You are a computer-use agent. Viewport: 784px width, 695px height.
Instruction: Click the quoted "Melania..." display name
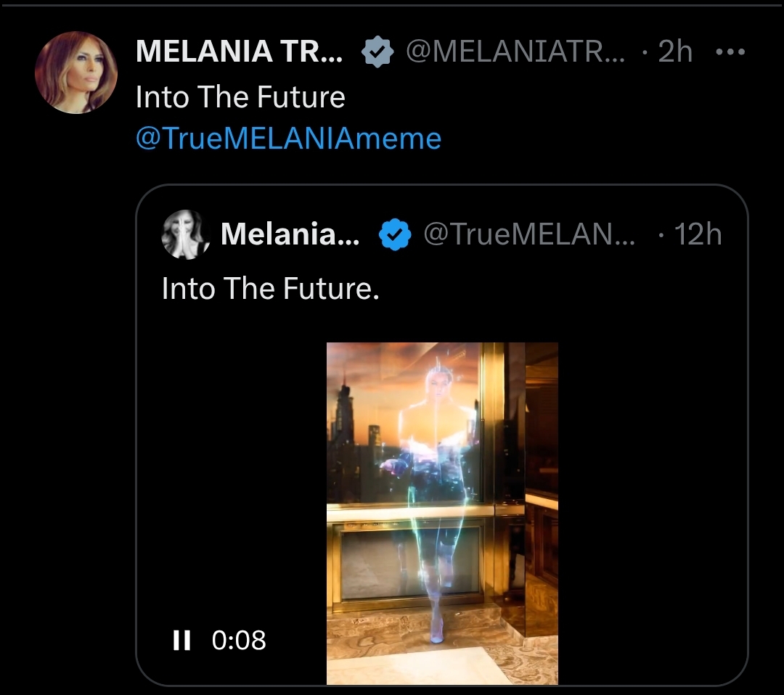point(290,234)
